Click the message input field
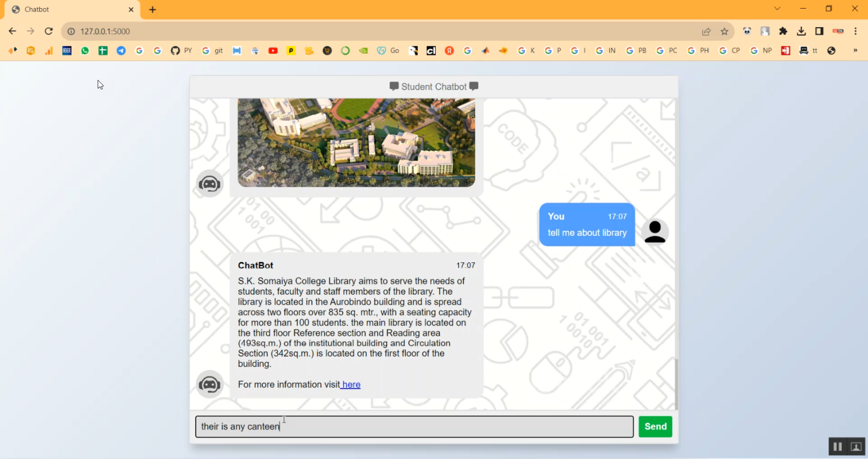This screenshot has height=459, width=868. [x=414, y=427]
